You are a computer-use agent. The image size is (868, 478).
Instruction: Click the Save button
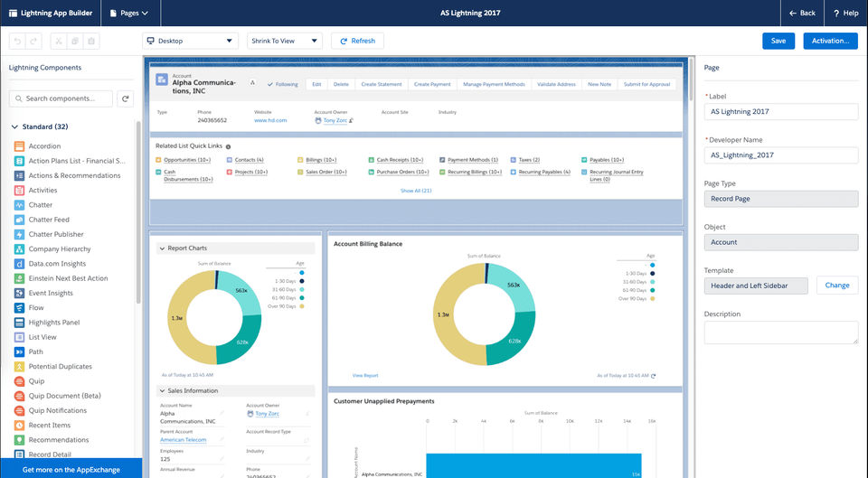click(x=778, y=41)
